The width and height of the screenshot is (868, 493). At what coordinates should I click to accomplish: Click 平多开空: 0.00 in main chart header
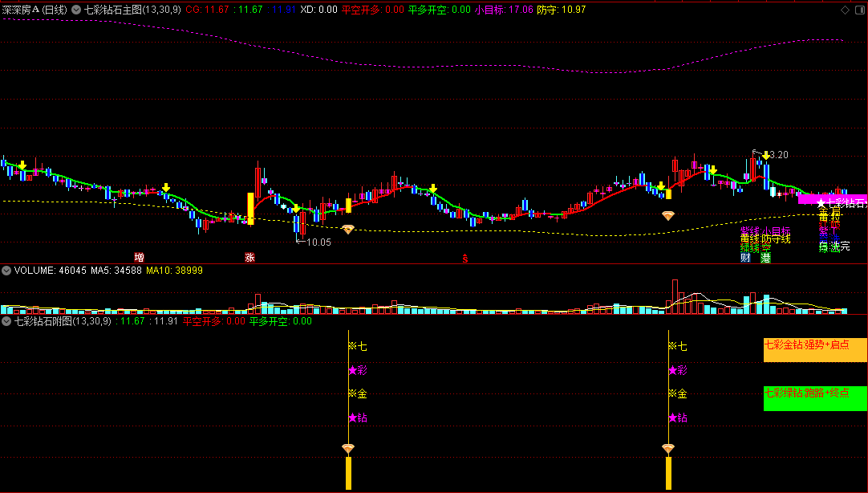pos(439,10)
